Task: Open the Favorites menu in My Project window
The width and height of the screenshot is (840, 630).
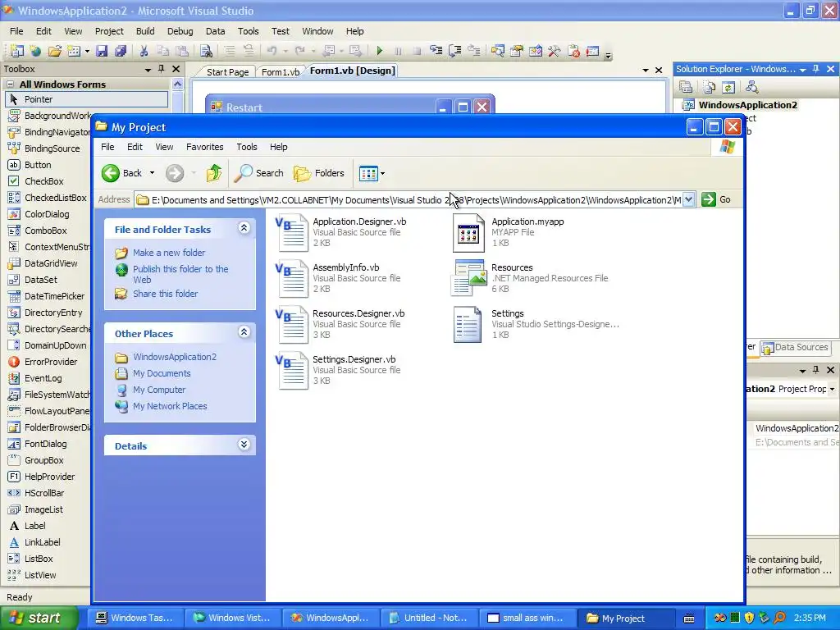Action: click(x=204, y=147)
